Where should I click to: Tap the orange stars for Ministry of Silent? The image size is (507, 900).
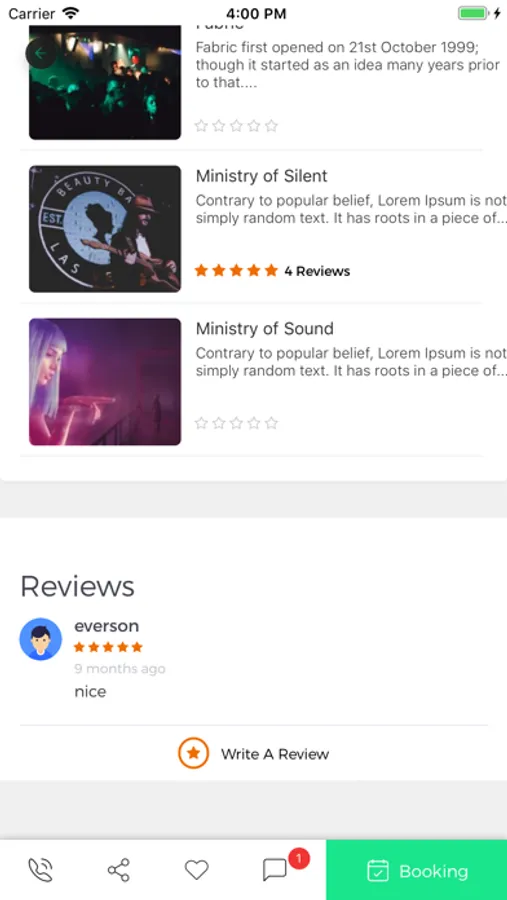pos(236,270)
